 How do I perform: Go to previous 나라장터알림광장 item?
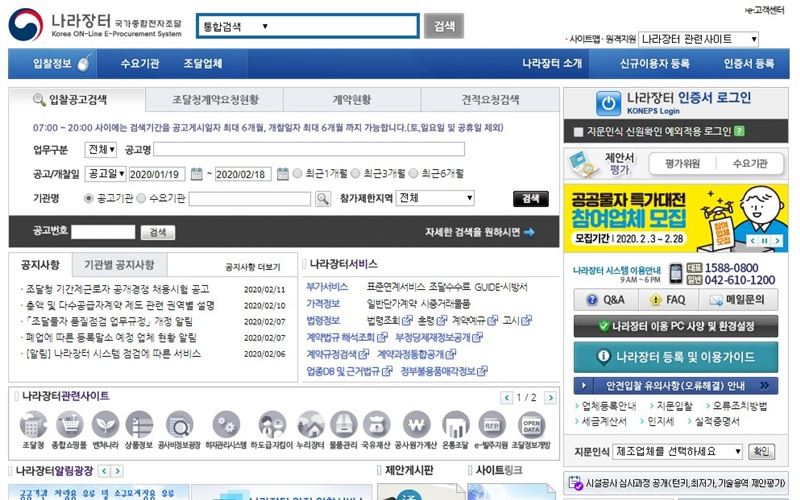point(104,471)
